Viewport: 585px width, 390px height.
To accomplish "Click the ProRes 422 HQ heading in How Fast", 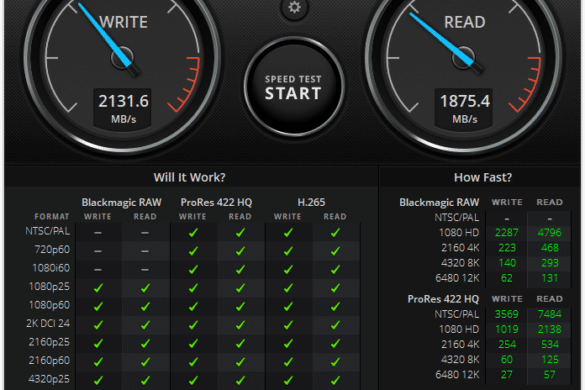I will tap(443, 299).
